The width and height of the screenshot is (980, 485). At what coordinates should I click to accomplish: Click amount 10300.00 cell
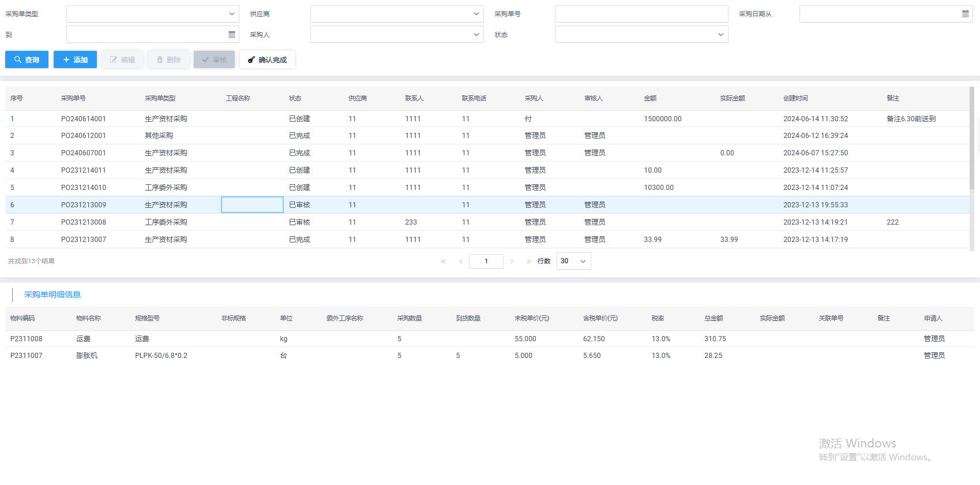[659, 188]
